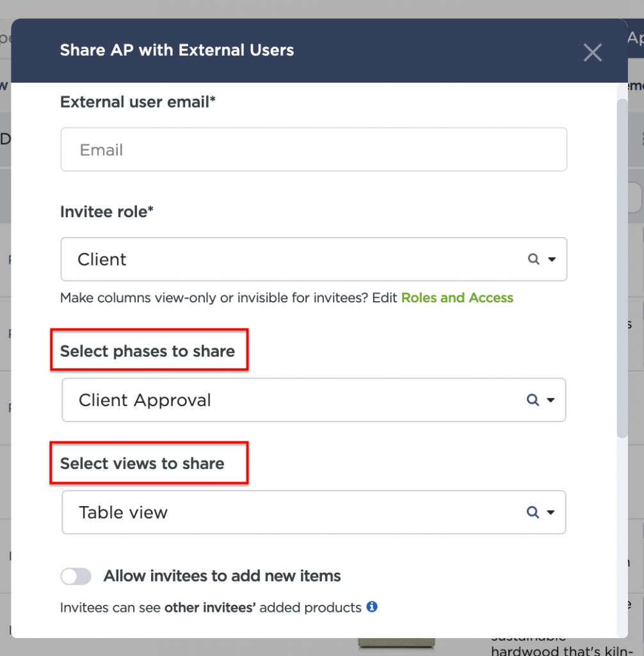Click info icon beside added products text
644x656 pixels.
[372, 607]
